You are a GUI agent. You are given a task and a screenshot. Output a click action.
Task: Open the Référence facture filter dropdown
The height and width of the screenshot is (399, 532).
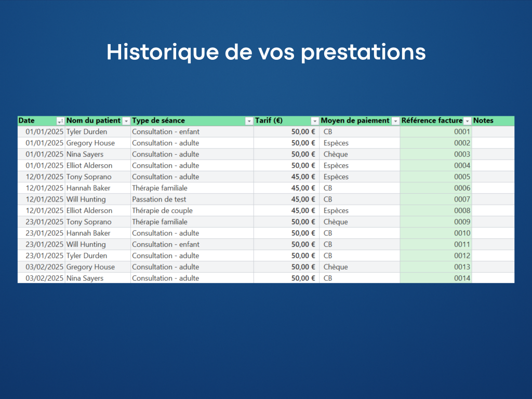[x=468, y=121]
